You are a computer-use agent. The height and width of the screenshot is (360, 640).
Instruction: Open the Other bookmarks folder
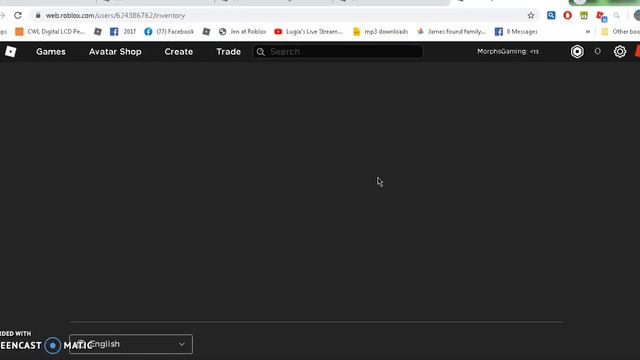coord(620,31)
